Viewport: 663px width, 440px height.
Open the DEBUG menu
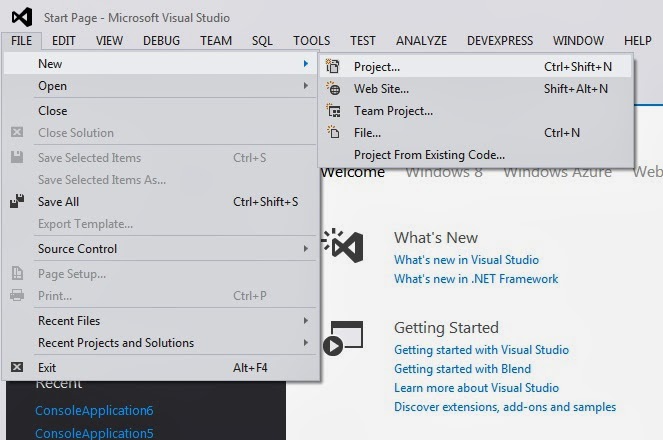[161, 41]
